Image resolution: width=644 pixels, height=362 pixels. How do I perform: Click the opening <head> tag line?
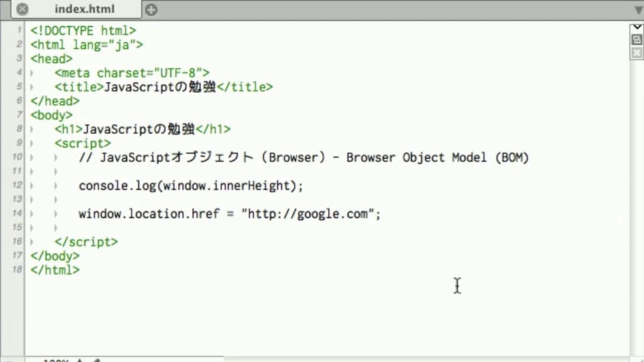pyautogui.click(x=52, y=59)
